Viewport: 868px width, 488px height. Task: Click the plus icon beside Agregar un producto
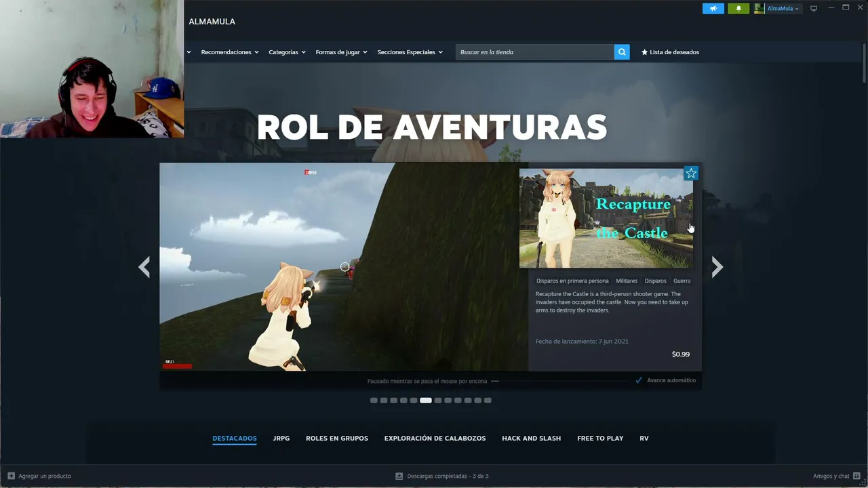click(x=11, y=476)
